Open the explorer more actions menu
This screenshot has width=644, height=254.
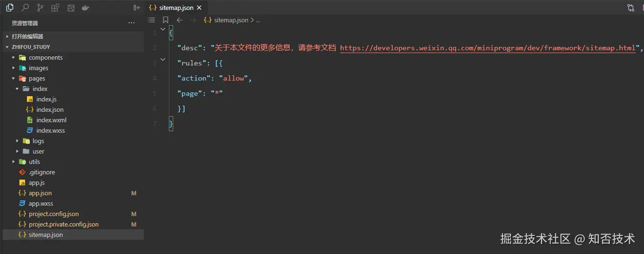[132, 23]
